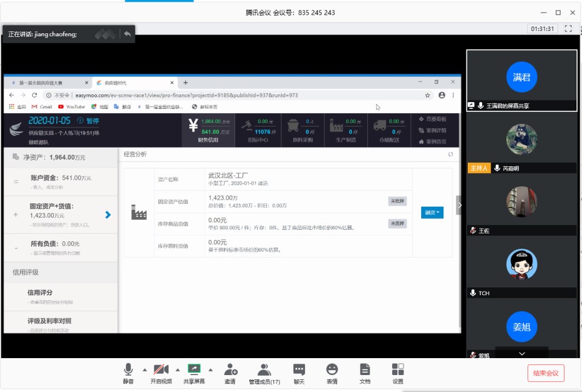Open the 聊天 chat panel
The width and height of the screenshot is (582, 392).
299,373
